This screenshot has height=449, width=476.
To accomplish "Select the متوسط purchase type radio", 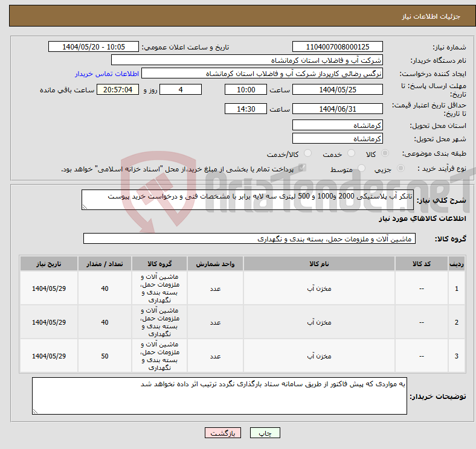I will coord(361,168).
